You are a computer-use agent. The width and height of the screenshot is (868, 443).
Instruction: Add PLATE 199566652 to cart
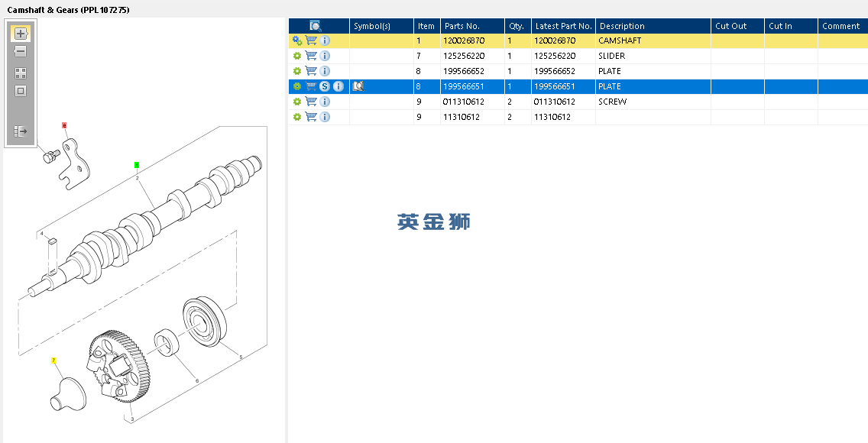(311, 71)
